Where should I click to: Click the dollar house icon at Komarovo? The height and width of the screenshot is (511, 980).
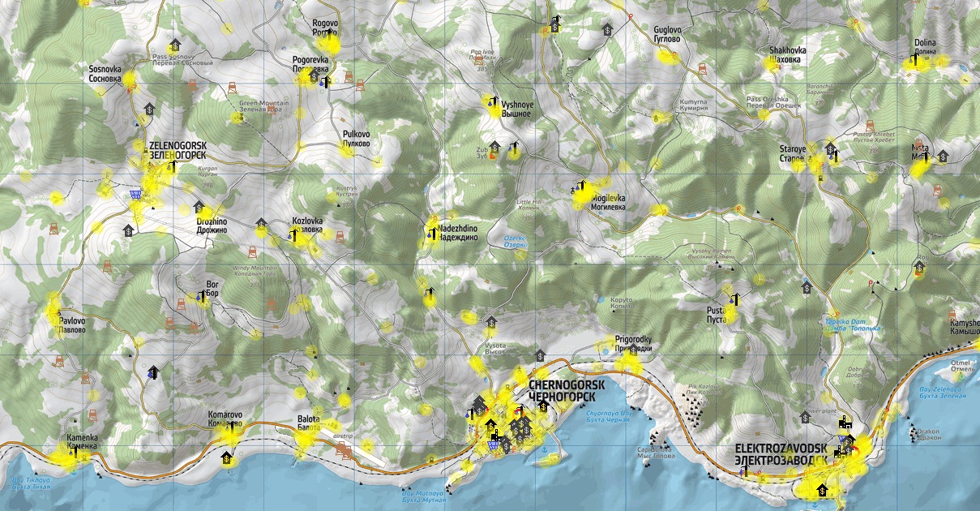pyautogui.click(x=226, y=458)
